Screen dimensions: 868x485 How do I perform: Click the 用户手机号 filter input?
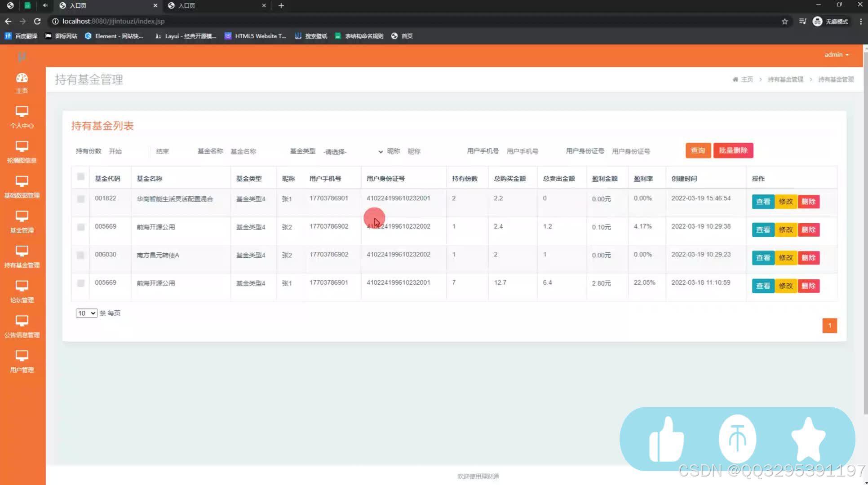pyautogui.click(x=532, y=151)
